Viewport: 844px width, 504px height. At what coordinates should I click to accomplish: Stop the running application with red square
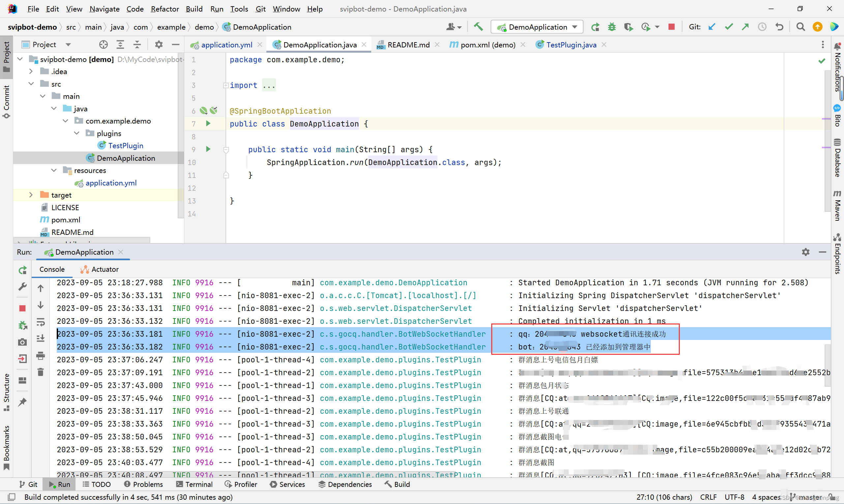[x=671, y=27]
